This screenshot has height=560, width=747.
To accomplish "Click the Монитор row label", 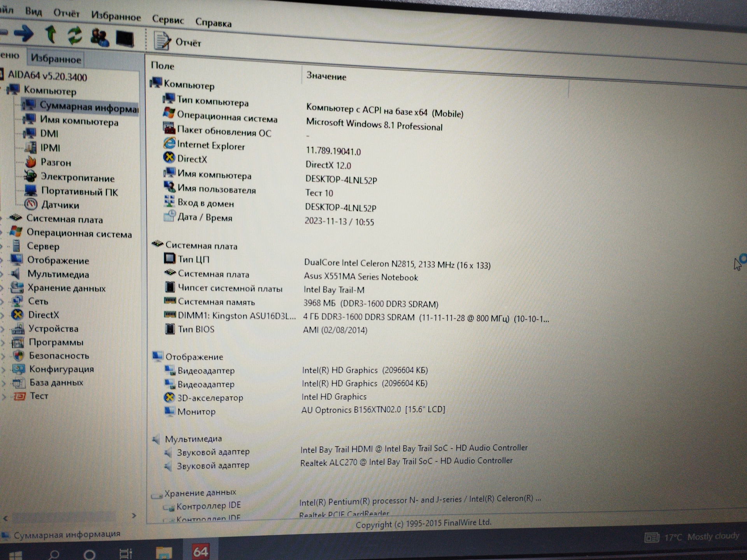I will point(196,411).
